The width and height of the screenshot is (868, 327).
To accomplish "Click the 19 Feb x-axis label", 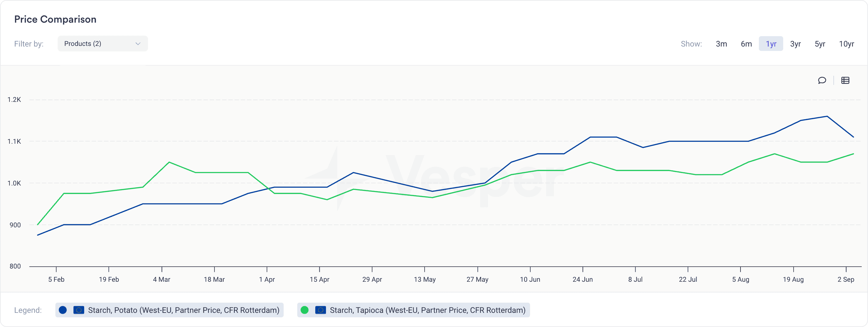I will [109, 280].
